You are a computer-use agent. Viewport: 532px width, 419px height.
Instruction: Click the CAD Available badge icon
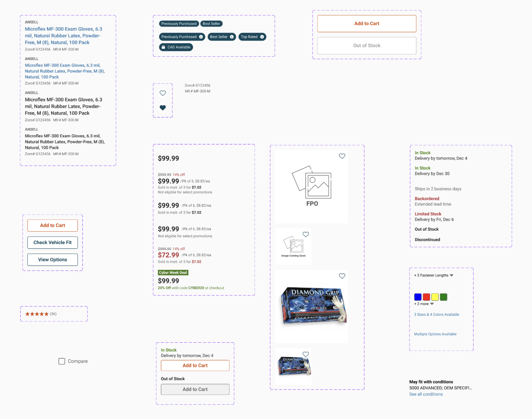(163, 47)
